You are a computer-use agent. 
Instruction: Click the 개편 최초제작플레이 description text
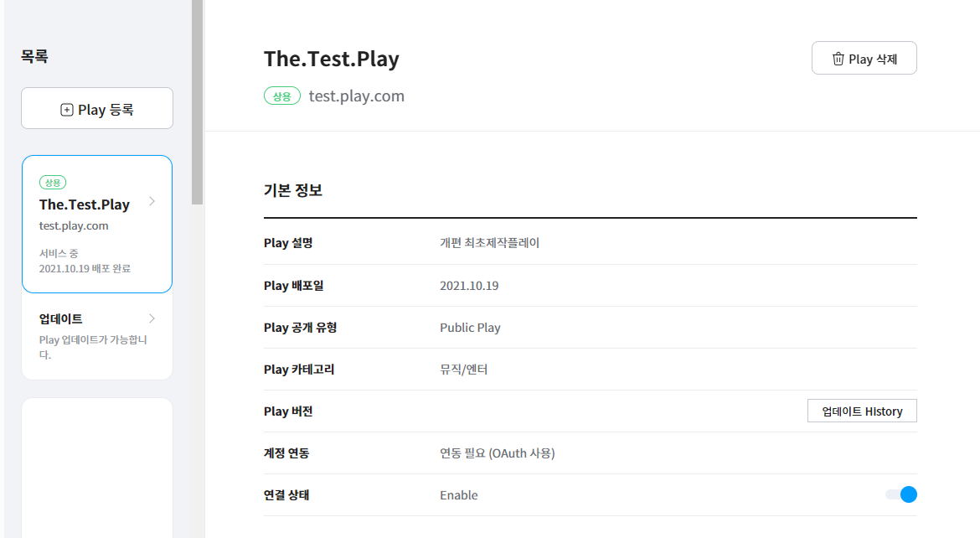pos(490,243)
